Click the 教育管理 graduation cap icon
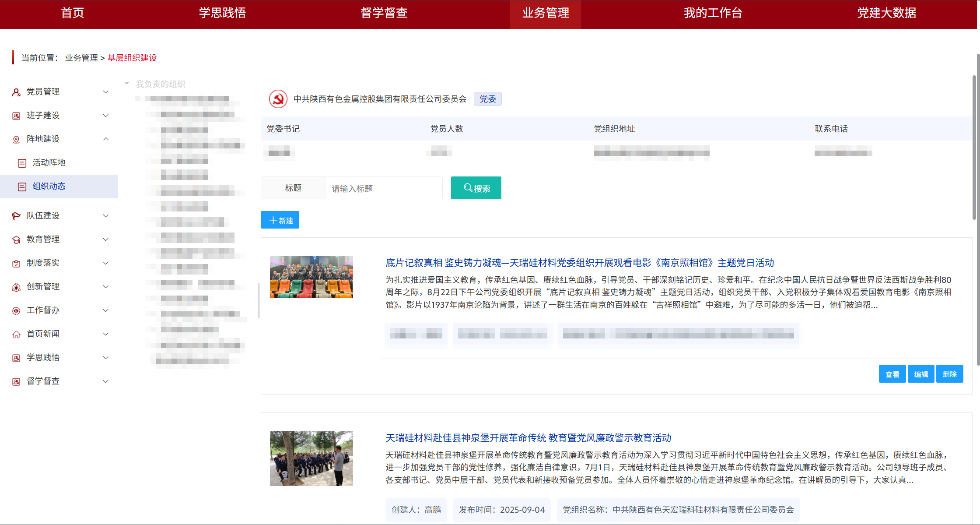This screenshot has width=980, height=525. pyautogui.click(x=16, y=240)
